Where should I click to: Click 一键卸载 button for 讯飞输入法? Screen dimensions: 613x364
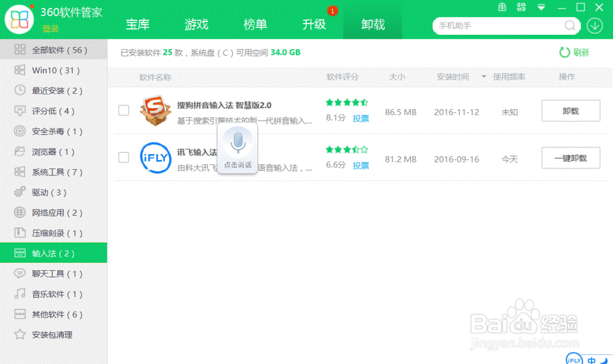[570, 158]
